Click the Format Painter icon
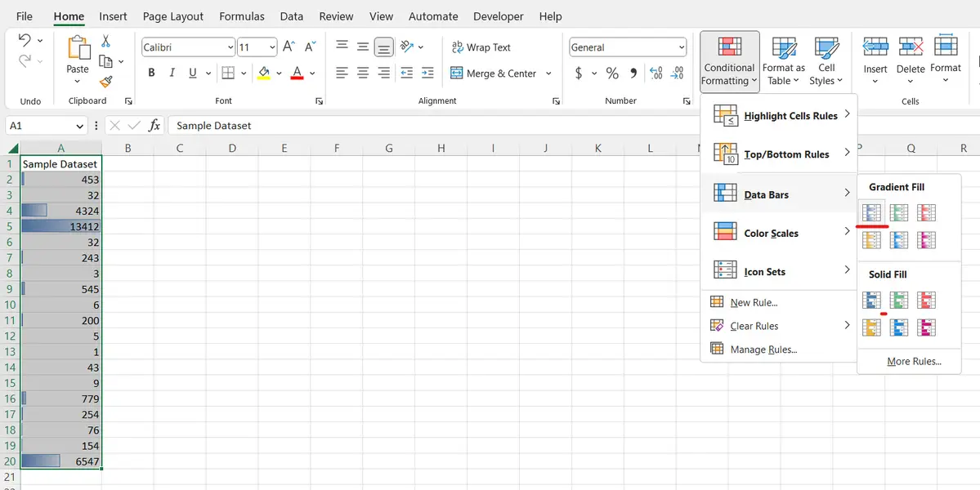The height and width of the screenshot is (490, 980). click(x=105, y=82)
